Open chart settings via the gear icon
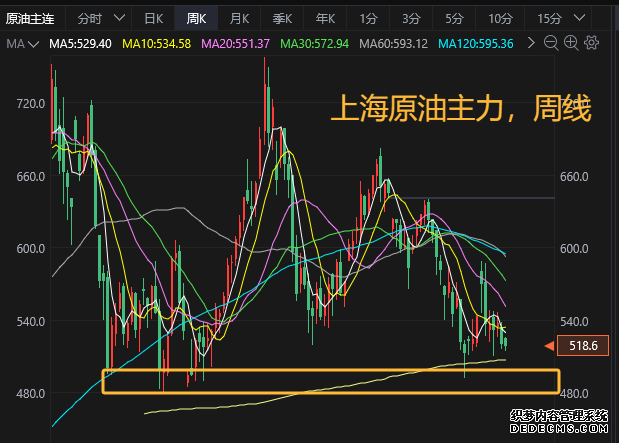The image size is (619, 443). (x=591, y=43)
